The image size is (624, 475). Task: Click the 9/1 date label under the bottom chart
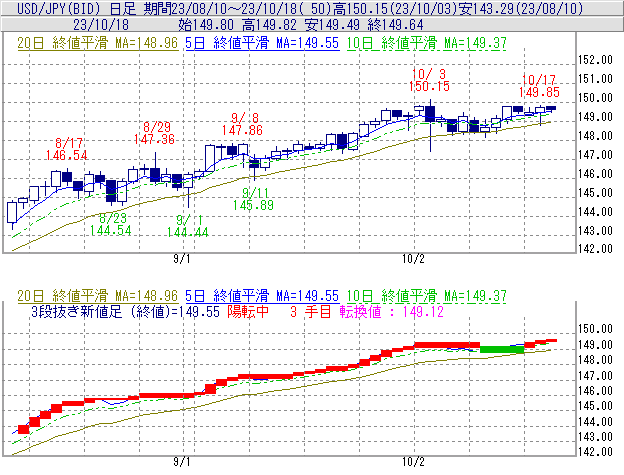click(x=182, y=462)
